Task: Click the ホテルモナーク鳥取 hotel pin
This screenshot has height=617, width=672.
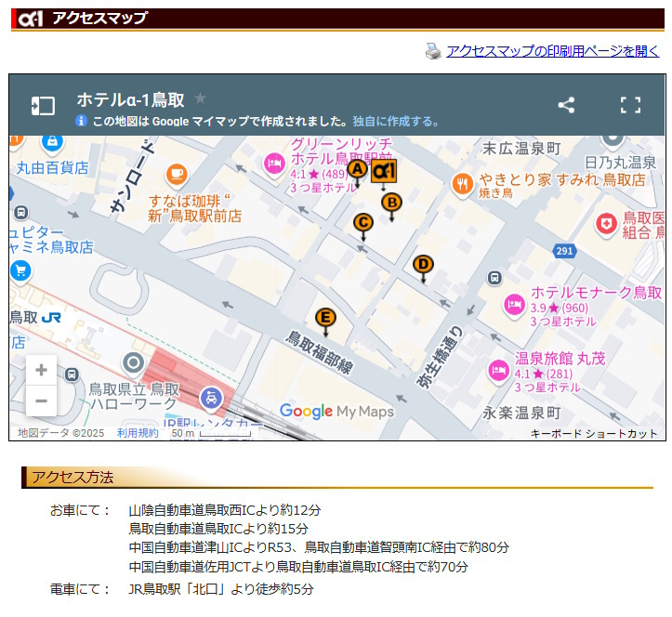Action: [514, 305]
